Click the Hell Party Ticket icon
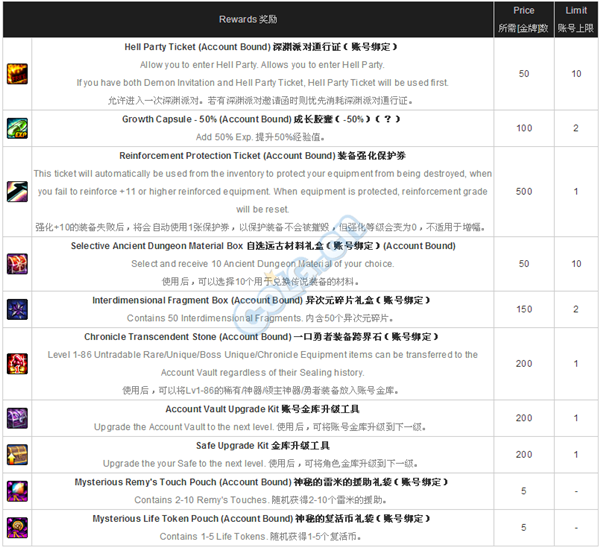 click(18, 74)
